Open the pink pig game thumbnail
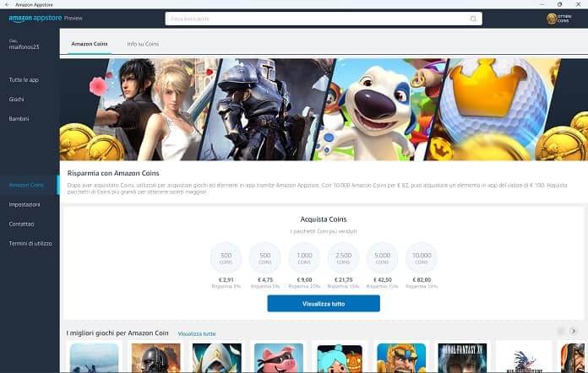The width and height of the screenshot is (588, 373). coord(279,358)
